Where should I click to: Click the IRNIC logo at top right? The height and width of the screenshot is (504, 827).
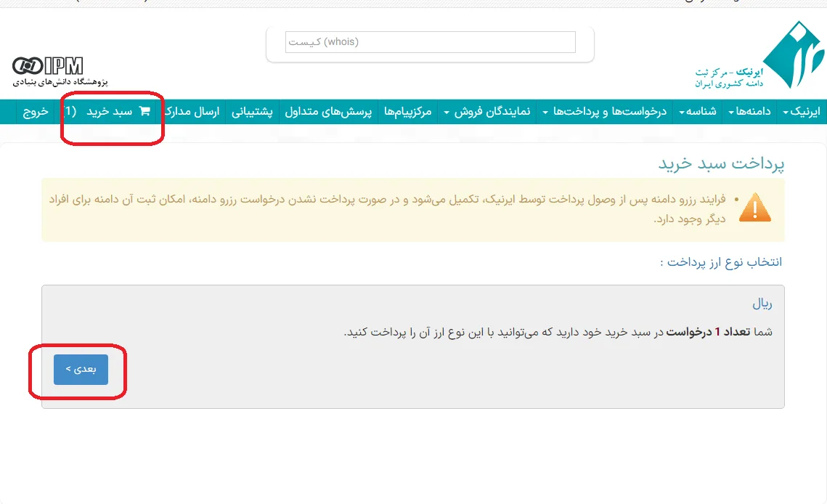759,55
